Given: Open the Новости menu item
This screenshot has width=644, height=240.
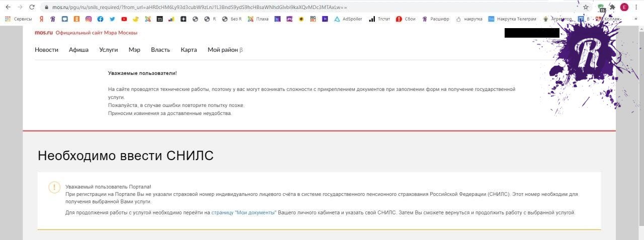Looking at the screenshot, I should 46,50.
